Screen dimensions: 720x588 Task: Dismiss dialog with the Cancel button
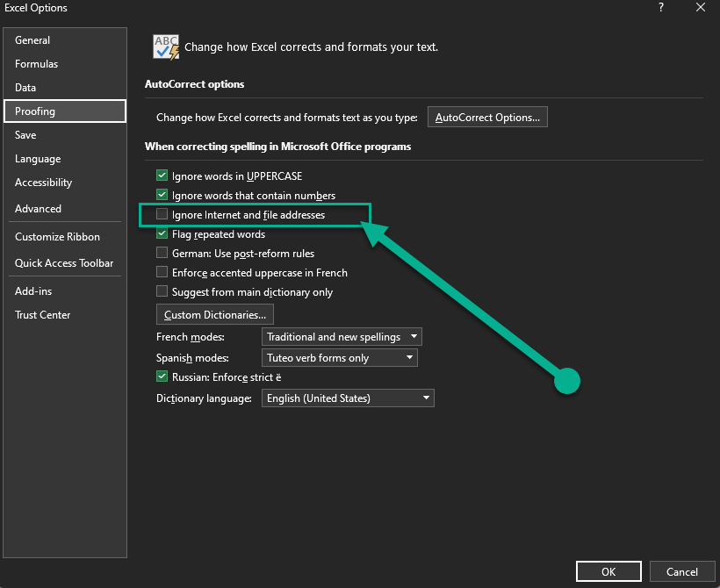[682, 571]
